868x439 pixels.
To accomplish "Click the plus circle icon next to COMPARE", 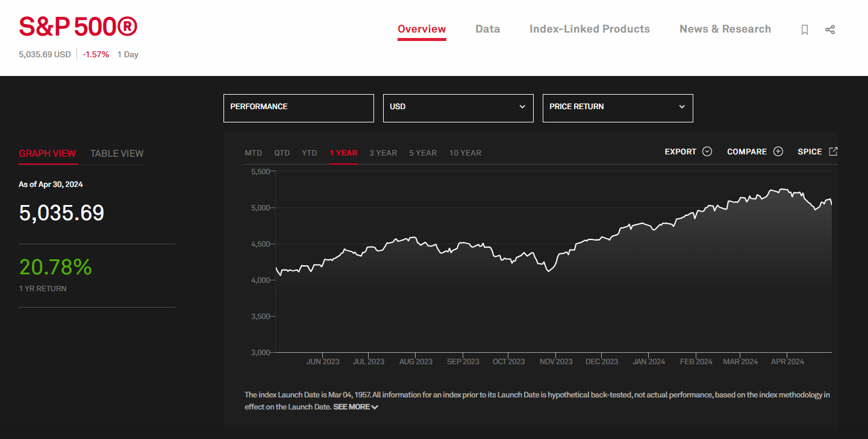I will [x=778, y=152].
